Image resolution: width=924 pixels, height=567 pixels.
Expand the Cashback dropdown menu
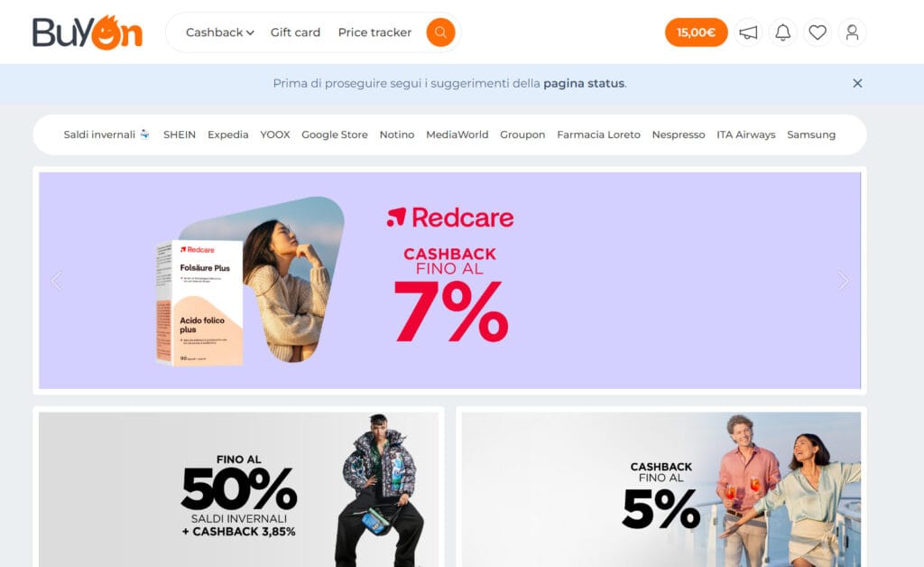click(220, 33)
